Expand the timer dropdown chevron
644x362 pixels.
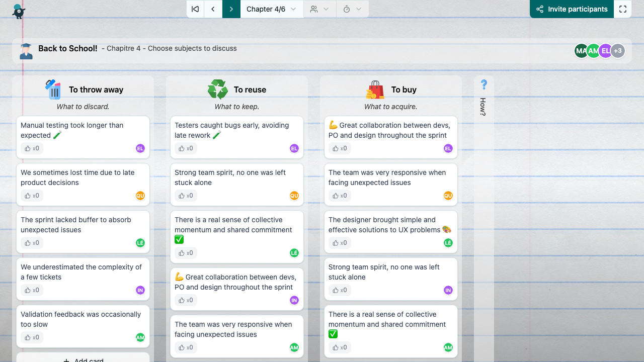(359, 9)
